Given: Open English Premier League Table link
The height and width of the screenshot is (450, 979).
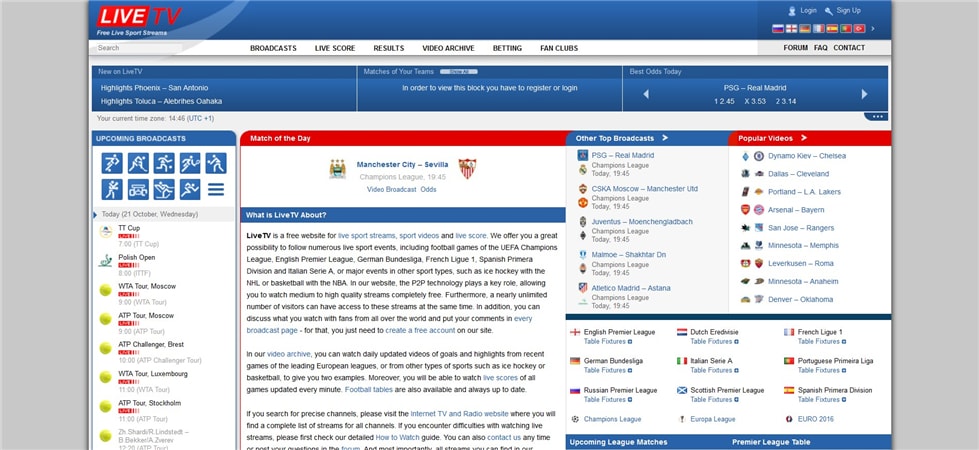Looking at the screenshot, I should pos(593,341).
